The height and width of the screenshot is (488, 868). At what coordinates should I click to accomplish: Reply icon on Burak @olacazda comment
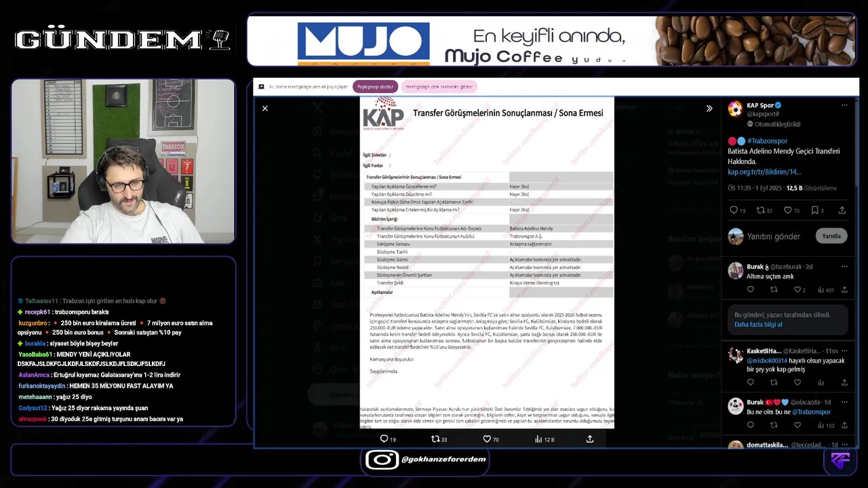750,425
